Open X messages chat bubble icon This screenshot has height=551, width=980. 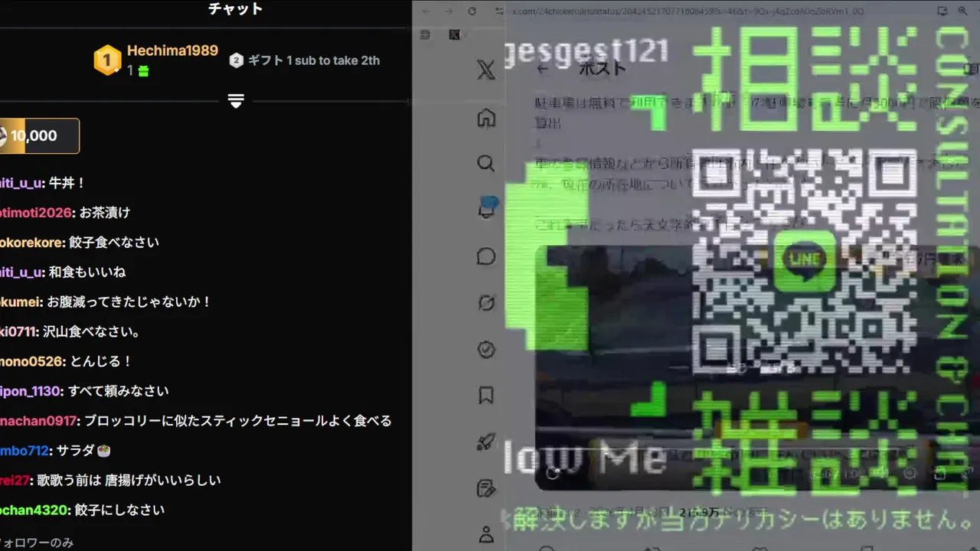pos(486,256)
